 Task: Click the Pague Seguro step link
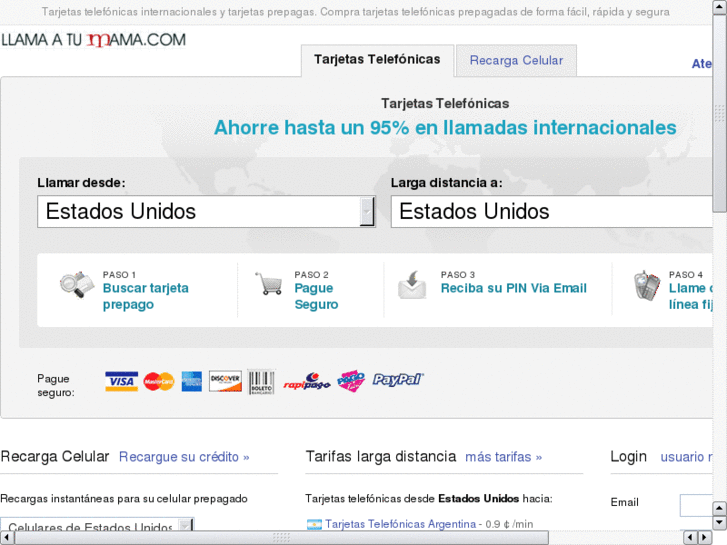[316, 296]
